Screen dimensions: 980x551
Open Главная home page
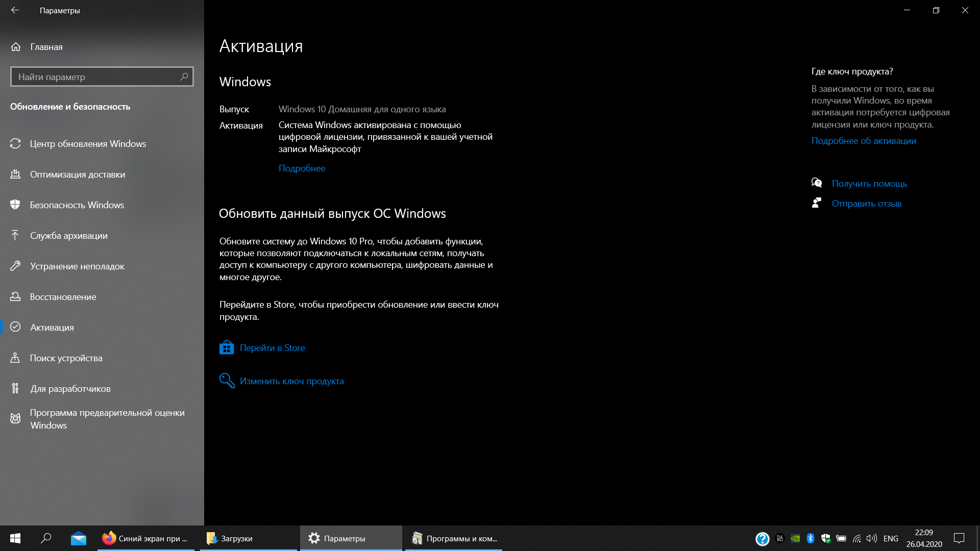click(46, 47)
